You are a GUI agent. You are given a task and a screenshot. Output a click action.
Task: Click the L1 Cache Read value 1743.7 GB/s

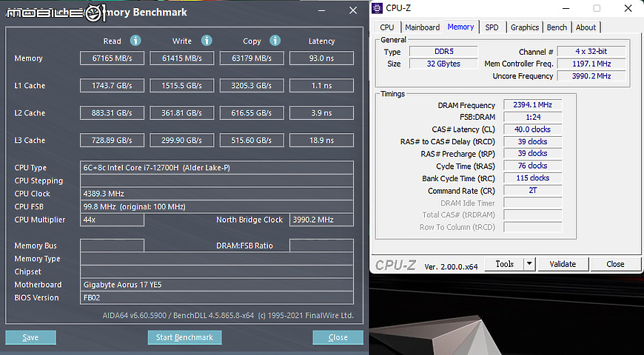112,86
